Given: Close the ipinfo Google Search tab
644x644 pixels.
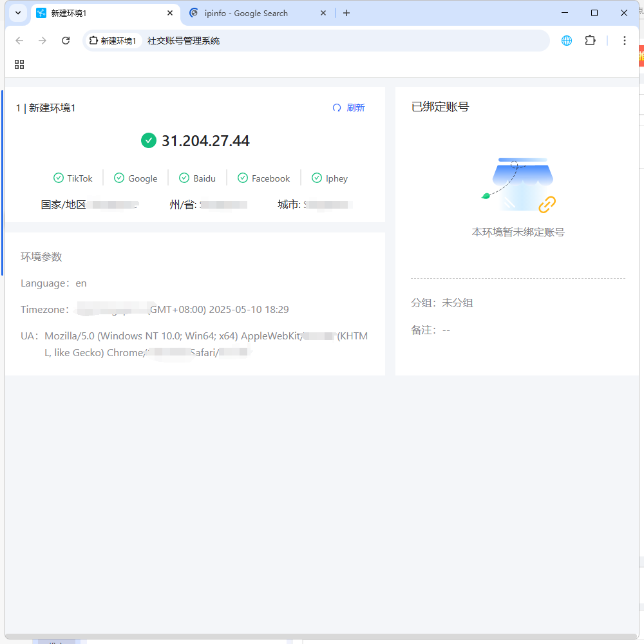Looking at the screenshot, I should (x=323, y=13).
